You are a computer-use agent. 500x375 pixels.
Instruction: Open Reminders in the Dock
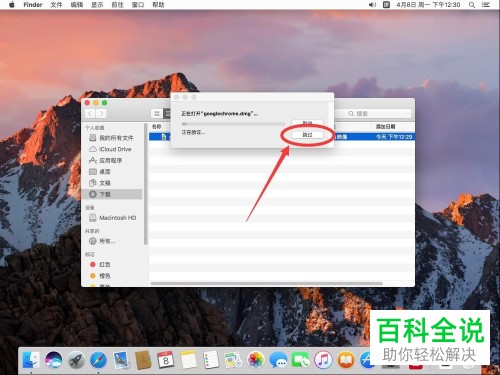point(211,360)
